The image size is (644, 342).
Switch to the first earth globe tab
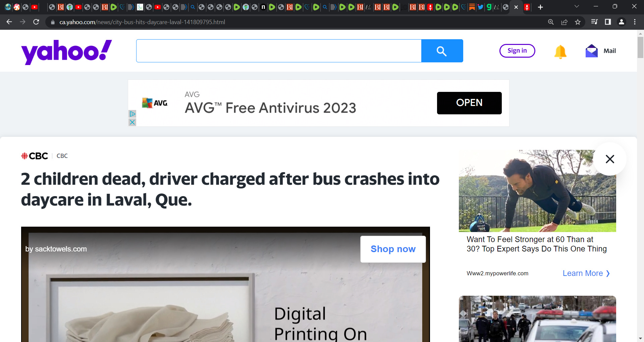8,7
